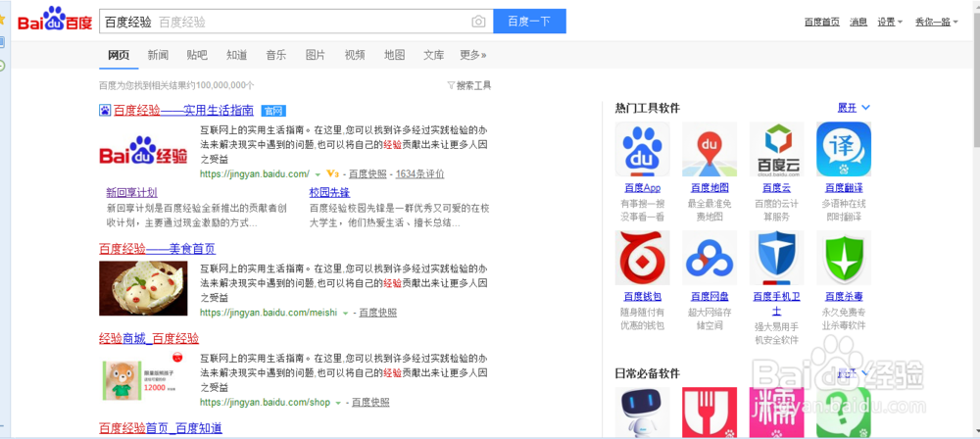Open result 经验商城_百度经验

[x=149, y=338]
